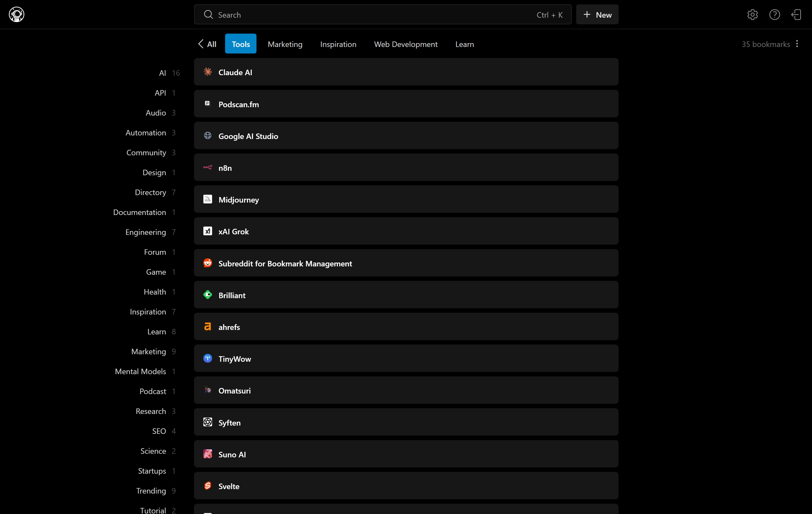The image size is (812, 514).
Task: Click the ahrefs favicon
Action: point(208,326)
